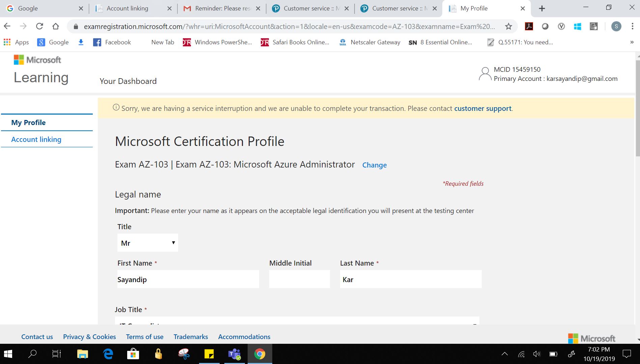The height and width of the screenshot is (364, 640).
Task: Close the Gmail Reminder tab
Action: tap(258, 8)
